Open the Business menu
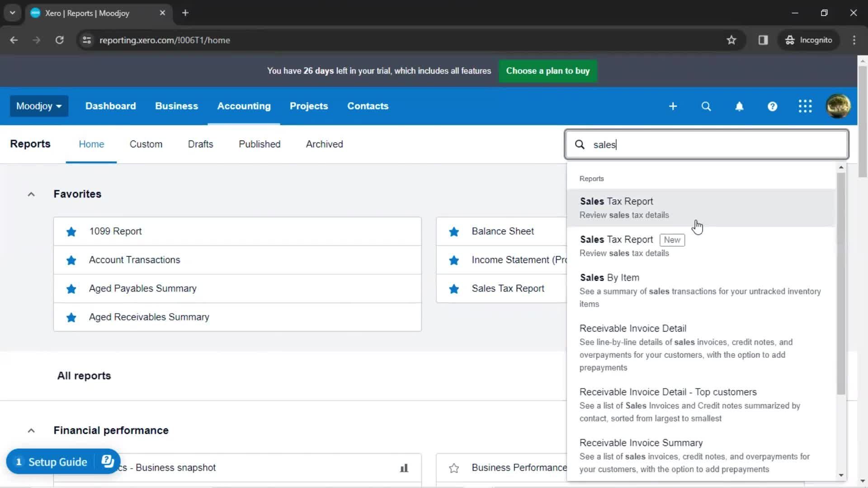The image size is (868, 488). pos(177,106)
